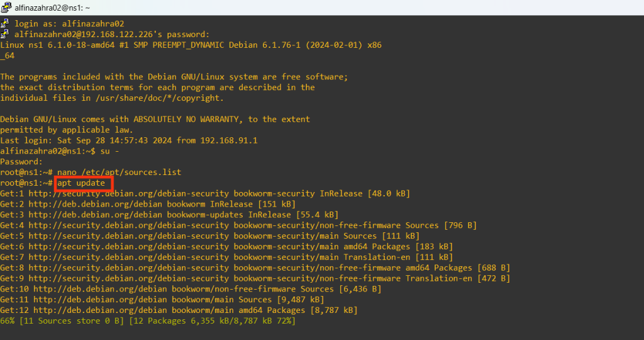Click the PuTTY icon in title bar
The width and height of the screenshot is (644, 340).
point(6,8)
